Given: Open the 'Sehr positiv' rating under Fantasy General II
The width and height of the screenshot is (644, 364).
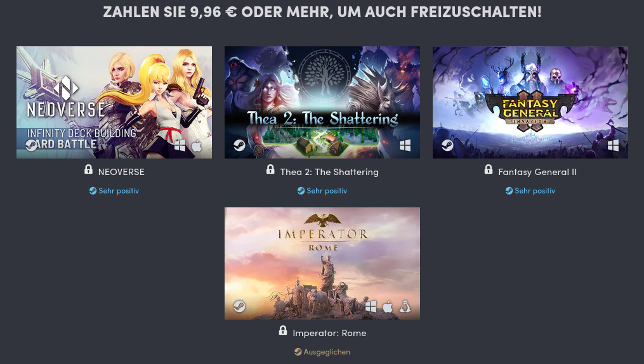Looking at the screenshot, I should tap(530, 191).
